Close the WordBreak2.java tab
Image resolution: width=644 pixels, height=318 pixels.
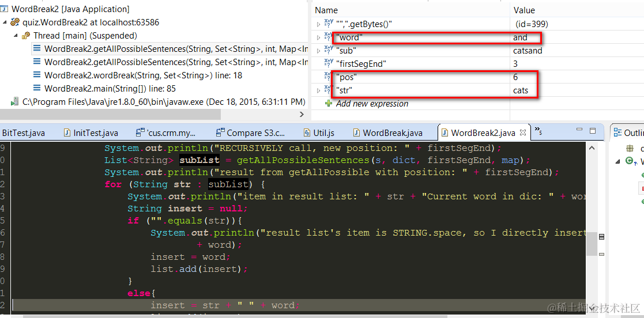coord(524,132)
